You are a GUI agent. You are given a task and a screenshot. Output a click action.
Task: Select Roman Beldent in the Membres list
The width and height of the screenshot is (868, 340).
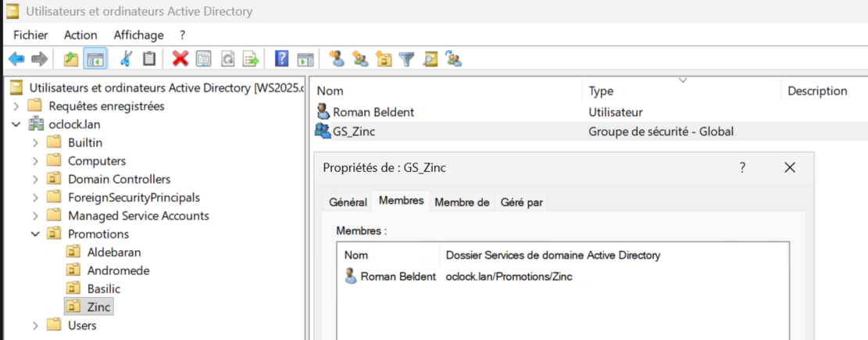398,276
